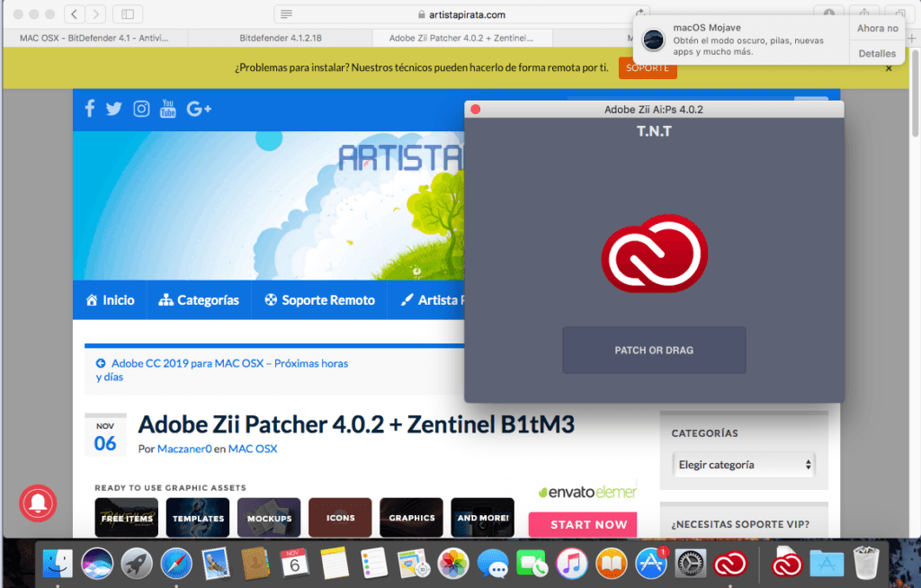Go forward with Safari's forward arrow
Screen dimensions: 921x588
point(95,14)
